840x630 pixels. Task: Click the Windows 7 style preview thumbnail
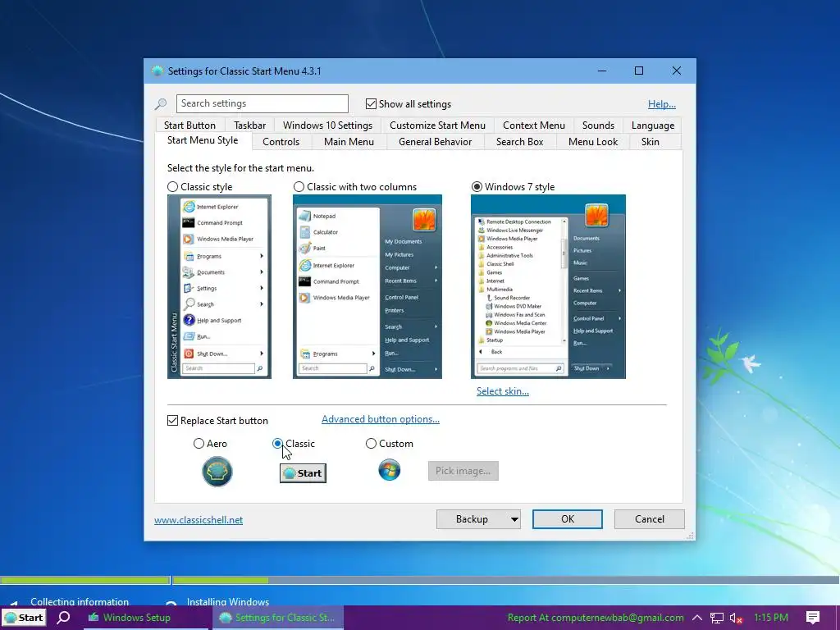548,286
